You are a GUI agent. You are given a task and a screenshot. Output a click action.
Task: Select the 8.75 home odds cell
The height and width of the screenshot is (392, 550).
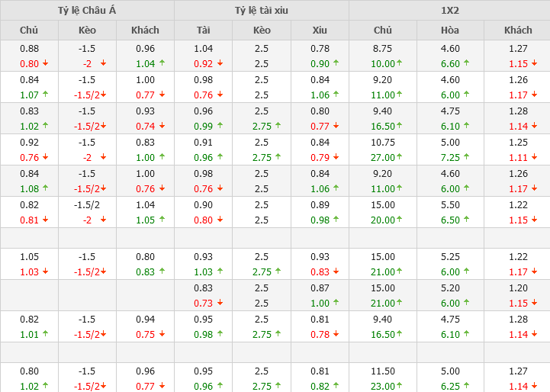pos(383,48)
